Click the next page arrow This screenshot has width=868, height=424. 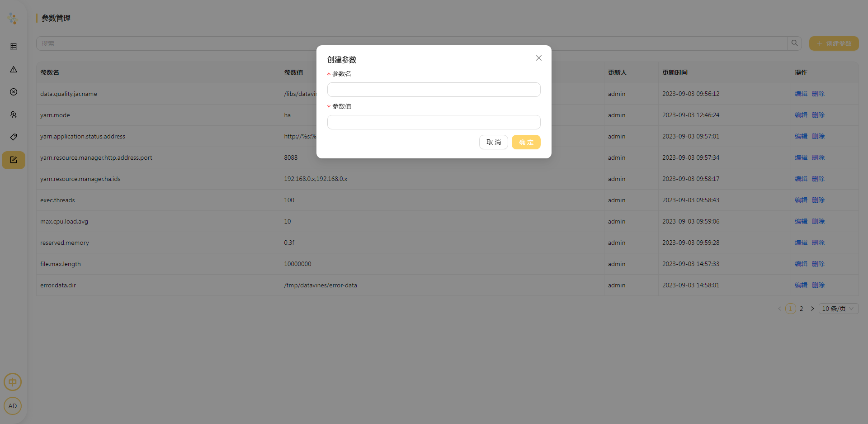pyautogui.click(x=812, y=309)
